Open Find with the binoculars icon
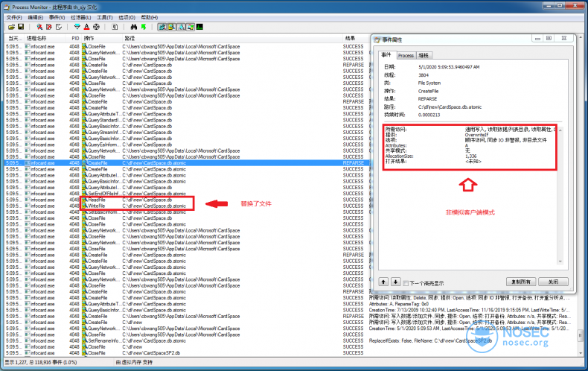 pos(134,27)
